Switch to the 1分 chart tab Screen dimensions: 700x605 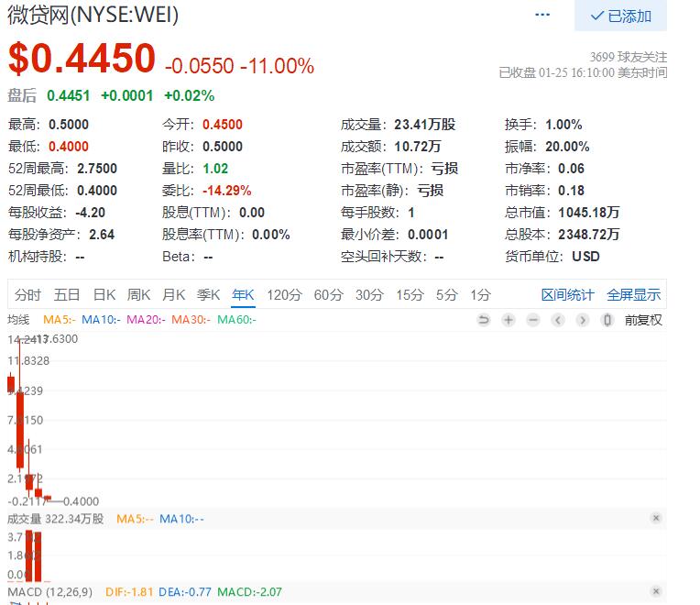pyautogui.click(x=480, y=294)
